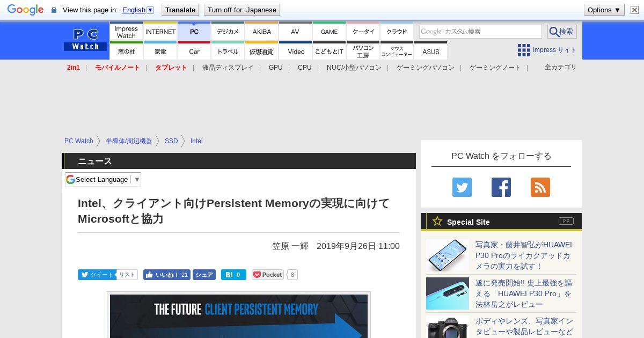
Task: Open the 窓の杜 tab
Action: click(x=126, y=51)
